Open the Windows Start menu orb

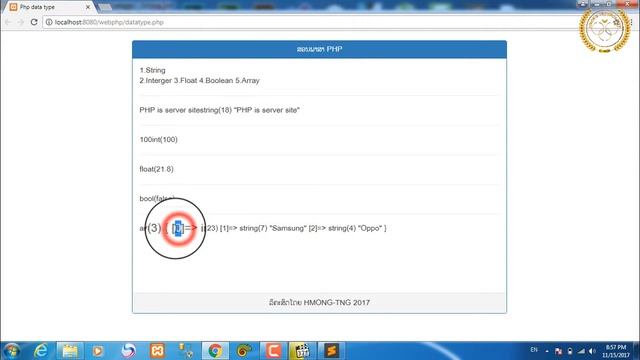11,351
